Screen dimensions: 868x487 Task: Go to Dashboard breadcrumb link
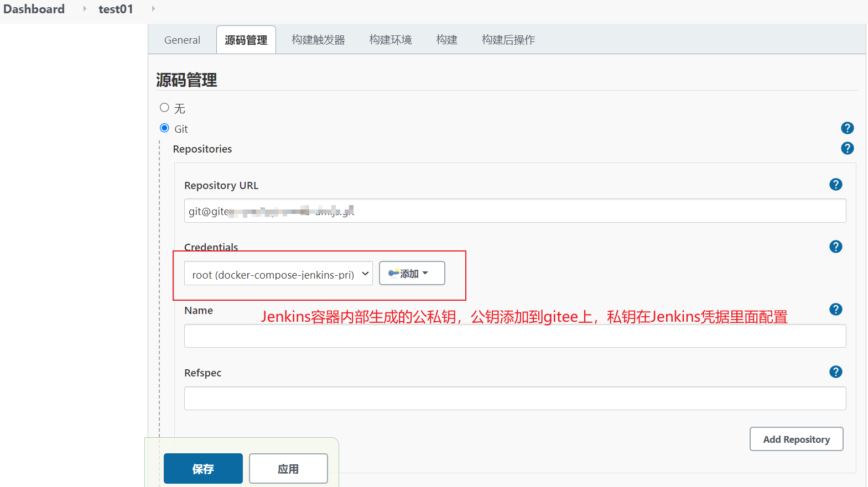tap(34, 9)
